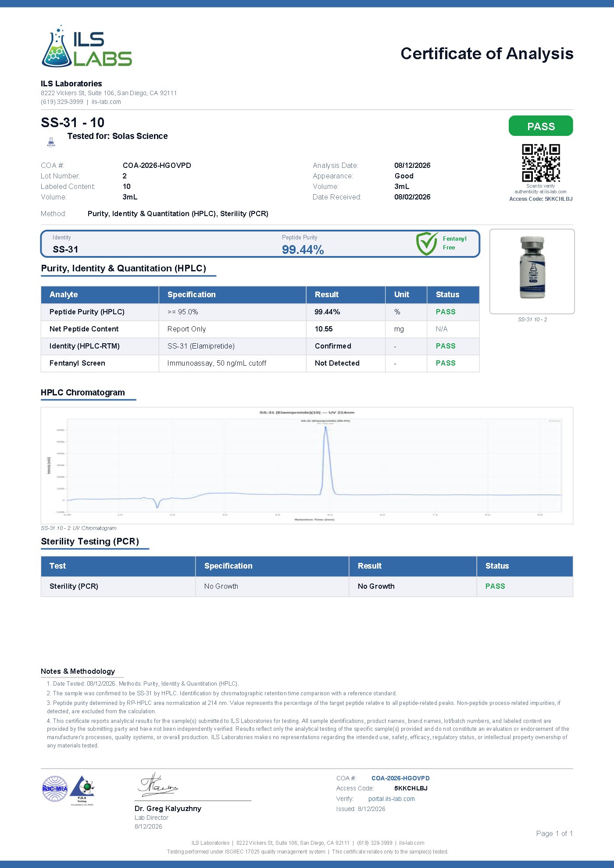Screen dimensions: 614x868
Task: Click the small Solas Science logo icon
Action: point(51,142)
